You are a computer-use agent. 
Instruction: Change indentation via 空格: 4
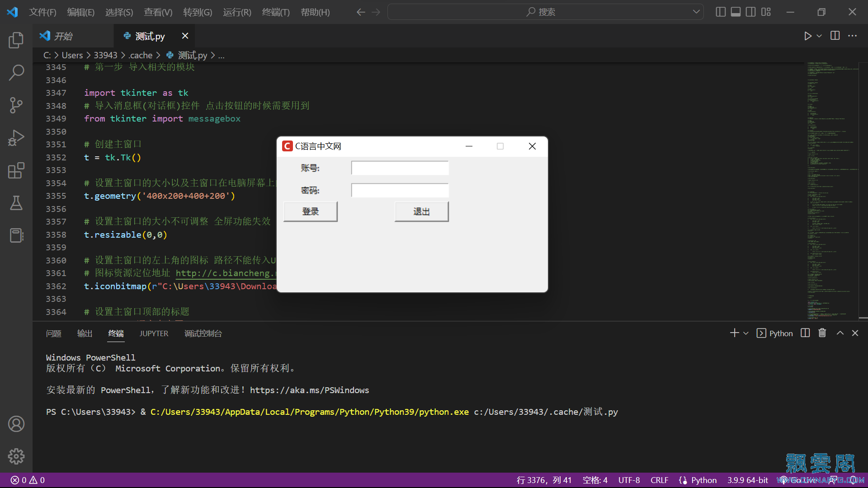tap(595, 480)
